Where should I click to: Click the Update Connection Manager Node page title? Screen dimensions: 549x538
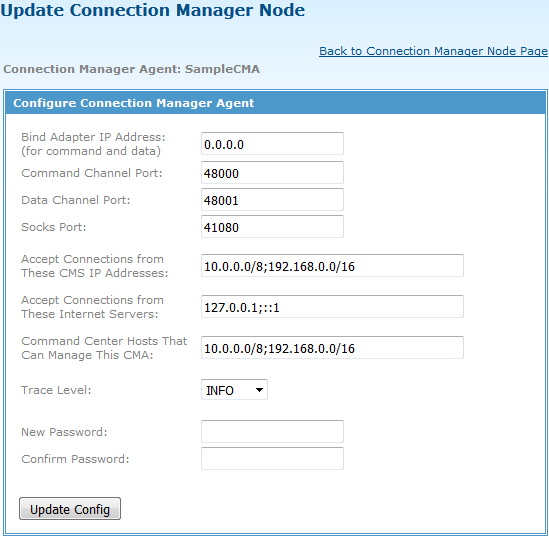pyautogui.click(x=153, y=10)
